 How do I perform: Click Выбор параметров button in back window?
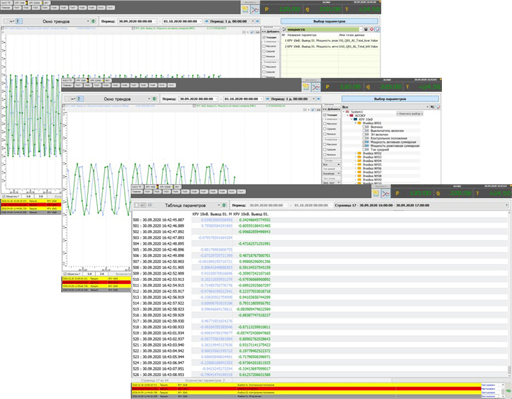(x=329, y=21)
